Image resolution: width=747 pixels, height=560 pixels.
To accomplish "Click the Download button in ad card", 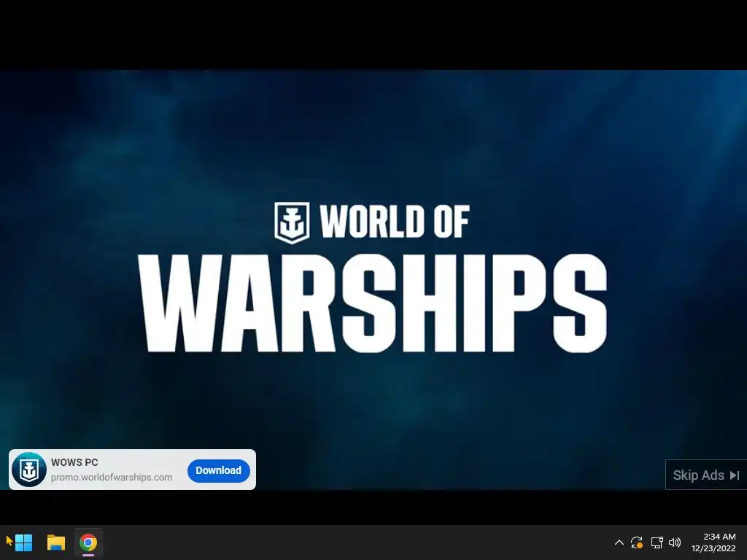I will (219, 470).
